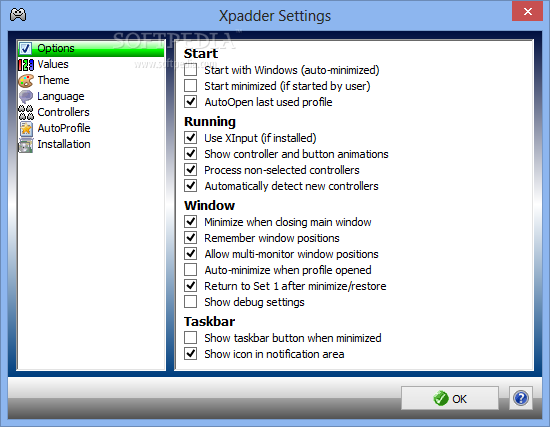Uncheck Allow multi-monitor window positions
The image size is (550, 427).
tap(190, 254)
